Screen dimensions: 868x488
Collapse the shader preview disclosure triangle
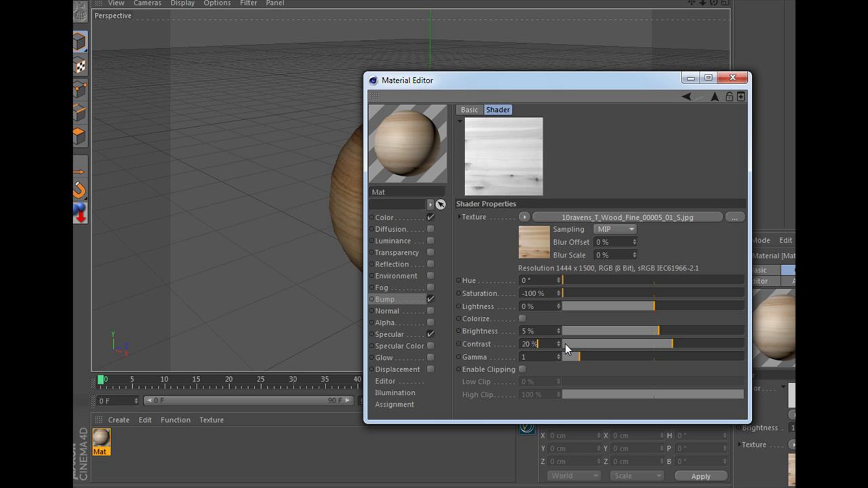460,121
